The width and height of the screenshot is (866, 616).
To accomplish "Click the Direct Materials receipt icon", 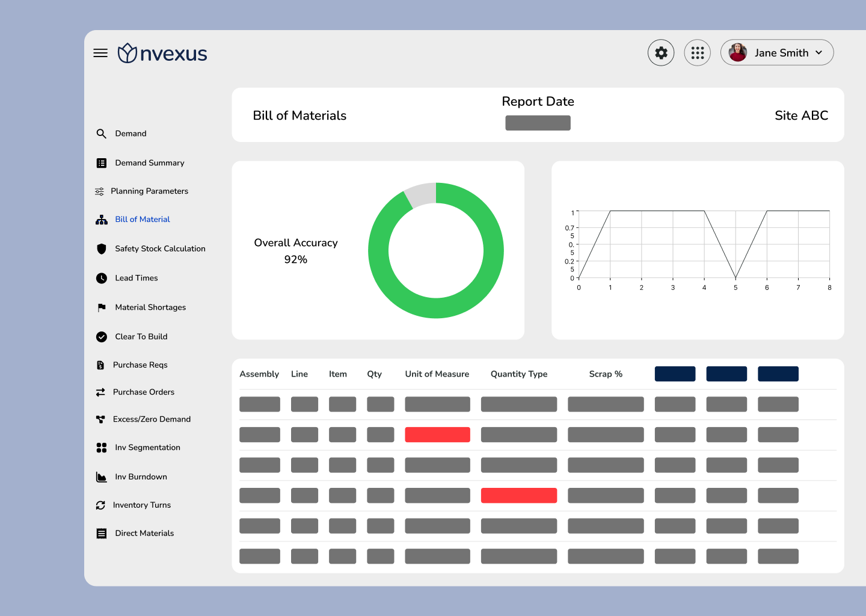I will pos(102,534).
